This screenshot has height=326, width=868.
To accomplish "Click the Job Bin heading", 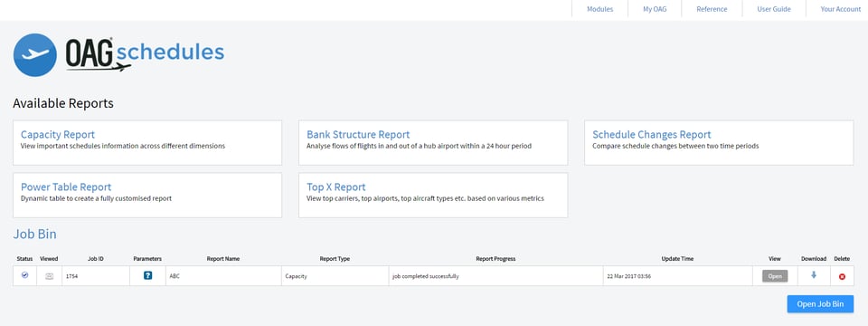I will point(34,235).
